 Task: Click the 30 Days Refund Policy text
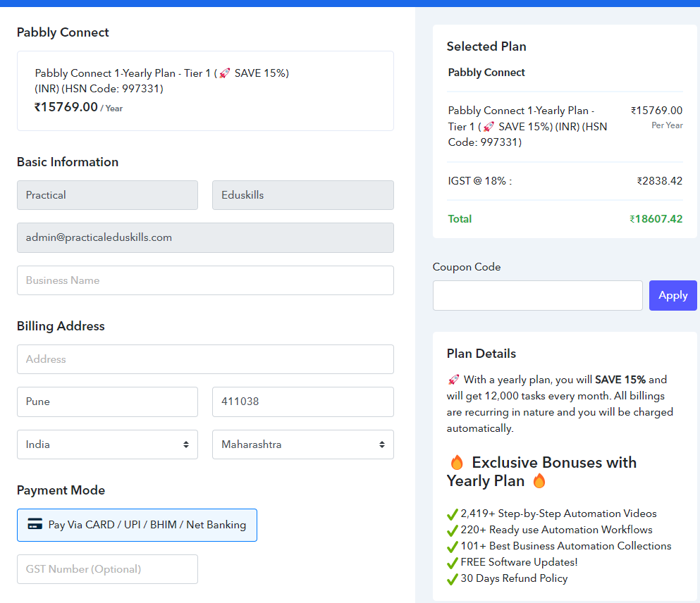pos(514,578)
